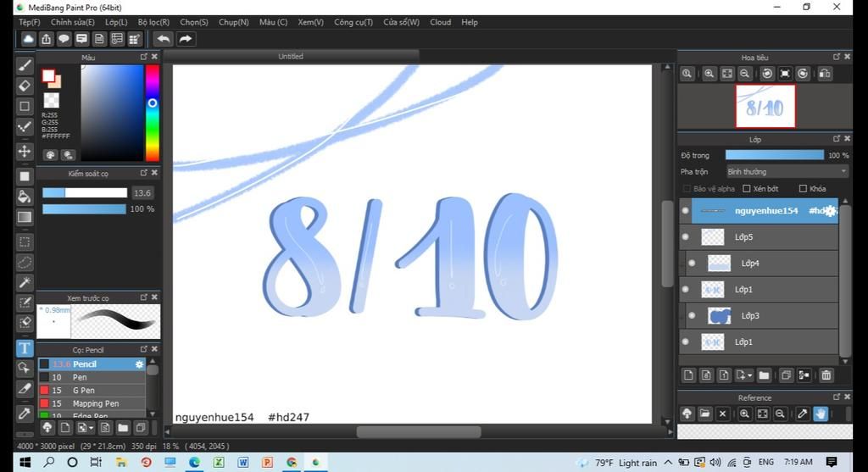This screenshot has width=868, height=472.
Task: Open the Lớp(L) menu
Action: click(116, 22)
